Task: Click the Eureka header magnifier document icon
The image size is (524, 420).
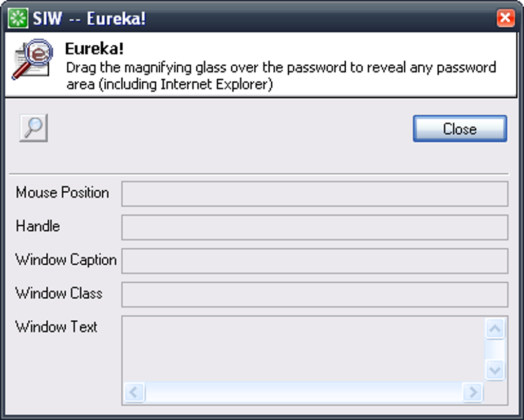Action: coord(32,60)
